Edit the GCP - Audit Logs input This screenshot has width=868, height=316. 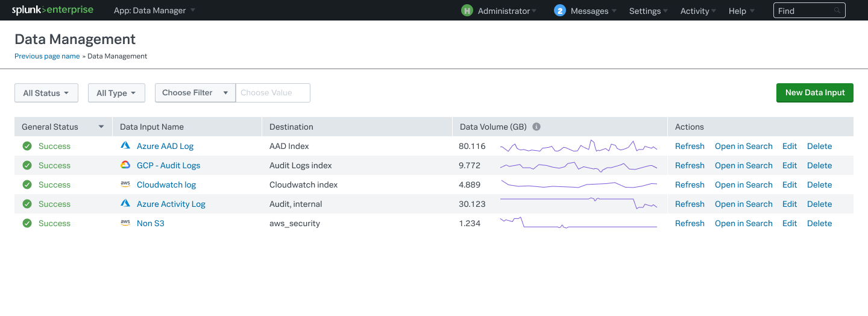point(790,165)
